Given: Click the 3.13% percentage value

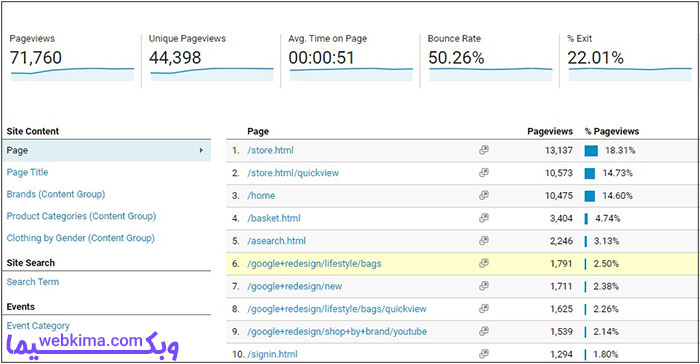Looking at the screenshot, I should tap(606, 241).
